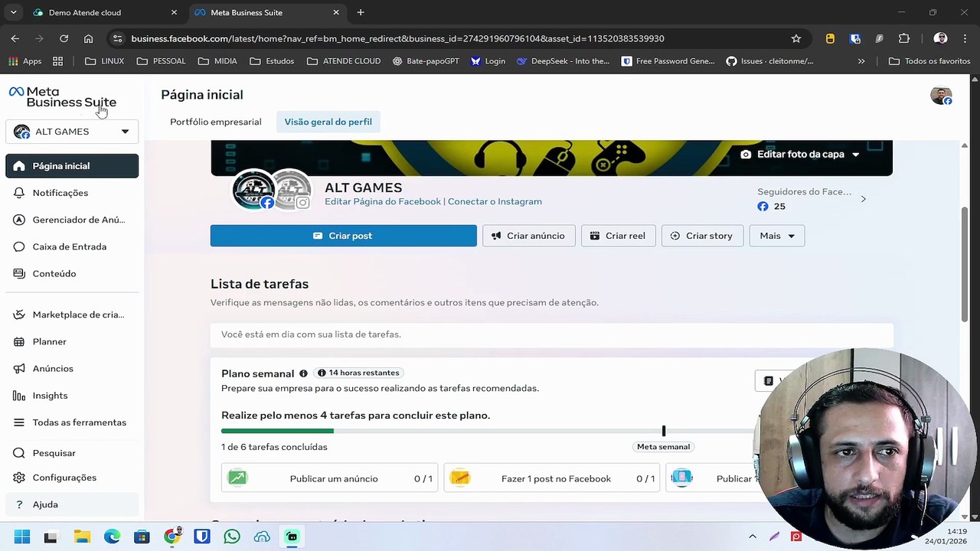Expand Seguidores do Facebook chevron arrow
Image resolution: width=980 pixels, height=551 pixels.
point(863,199)
